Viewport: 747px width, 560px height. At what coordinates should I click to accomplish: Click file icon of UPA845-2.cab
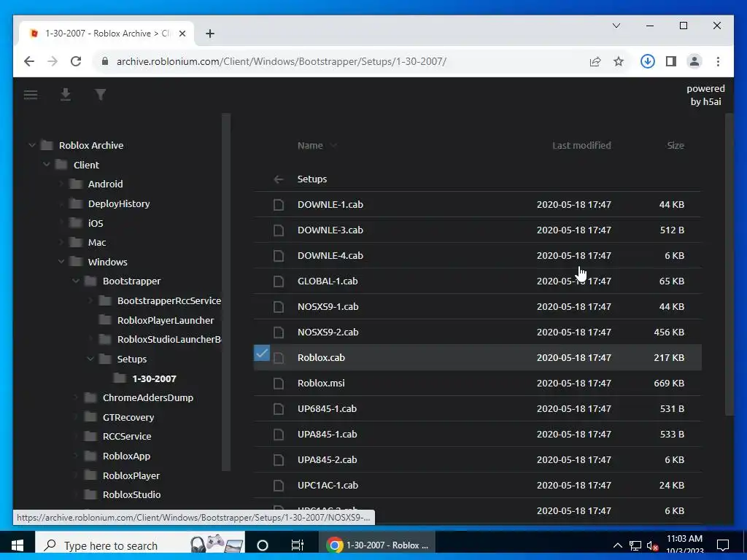tap(279, 460)
